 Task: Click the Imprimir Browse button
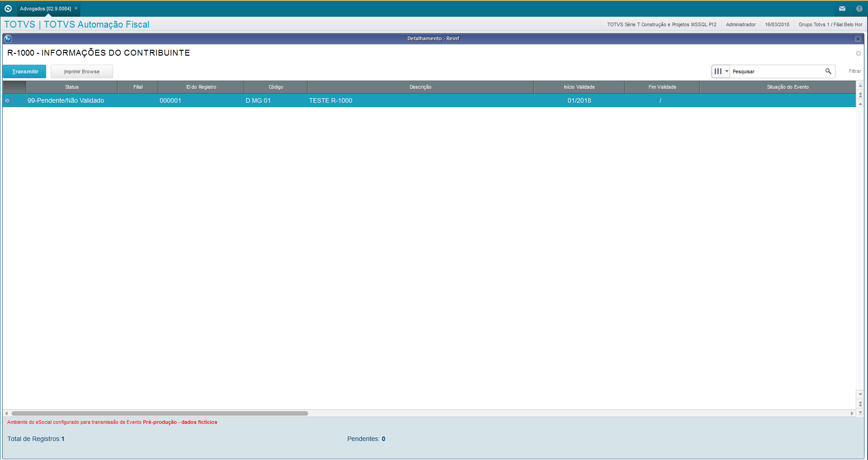pos(82,71)
